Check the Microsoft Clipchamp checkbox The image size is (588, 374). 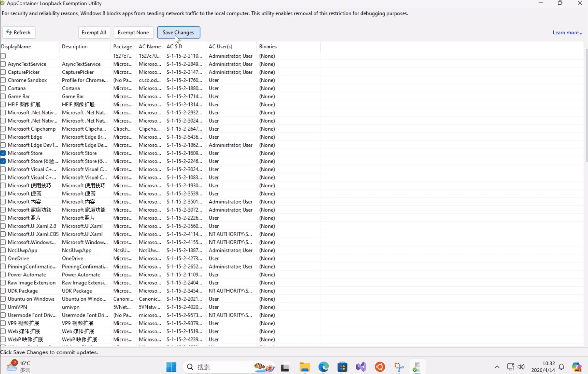pos(3,129)
